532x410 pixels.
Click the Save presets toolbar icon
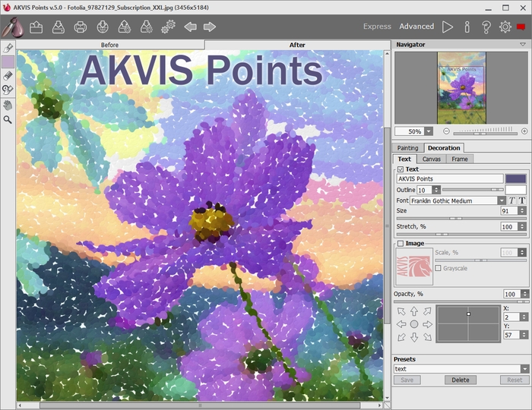click(x=147, y=27)
